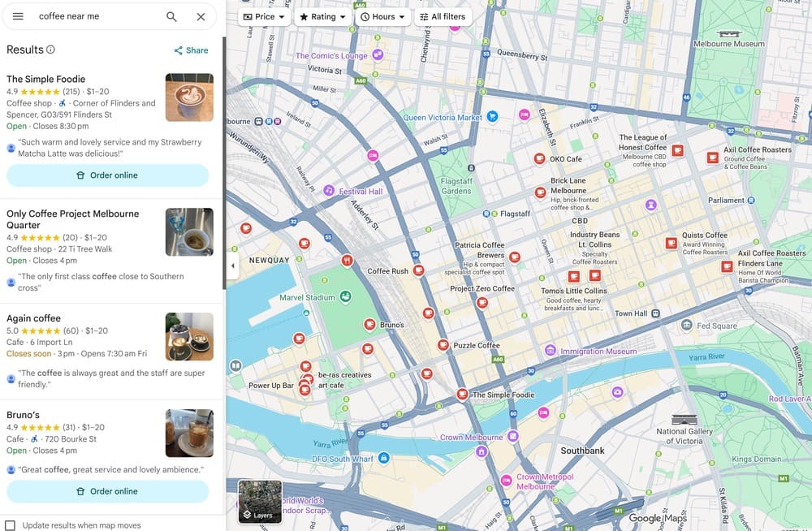Image resolution: width=812 pixels, height=531 pixels.
Task: Collapse the search results side panel
Action: [x=233, y=265]
